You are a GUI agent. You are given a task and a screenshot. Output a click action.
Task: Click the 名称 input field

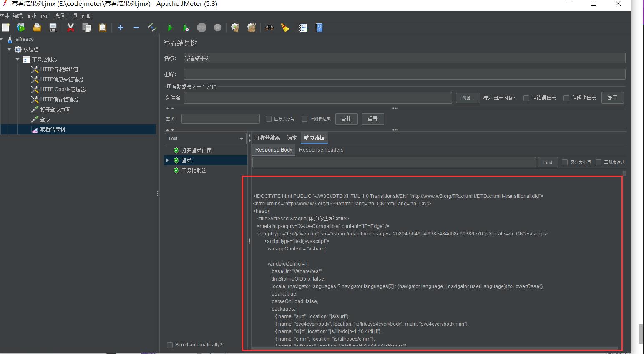pos(404,58)
